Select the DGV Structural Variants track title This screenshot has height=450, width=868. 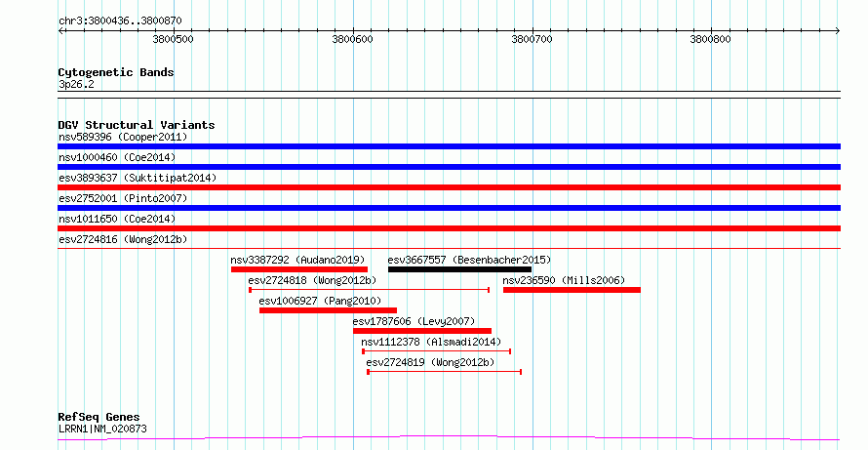pyautogui.click(x=137, y=125)
